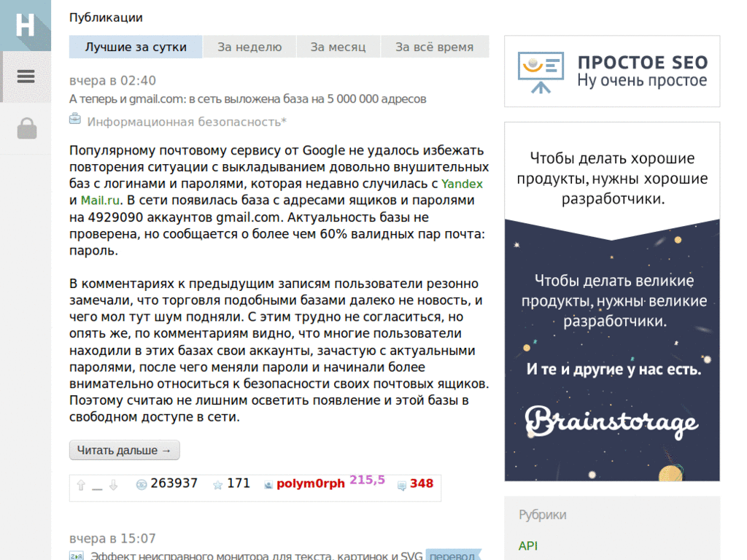Switch to the За месяц tab
The width and height of the screenshot is (747, 560).
coord(338,47)
